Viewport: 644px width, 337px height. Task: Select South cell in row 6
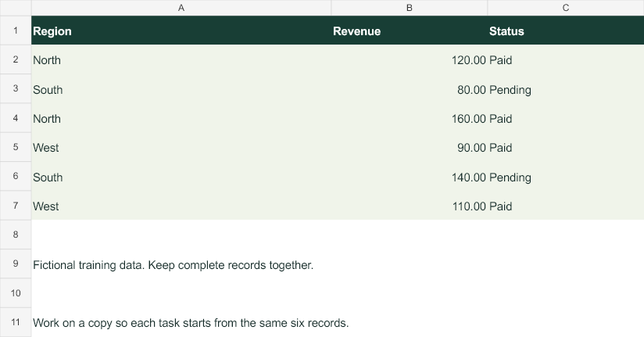coord(181,176)
